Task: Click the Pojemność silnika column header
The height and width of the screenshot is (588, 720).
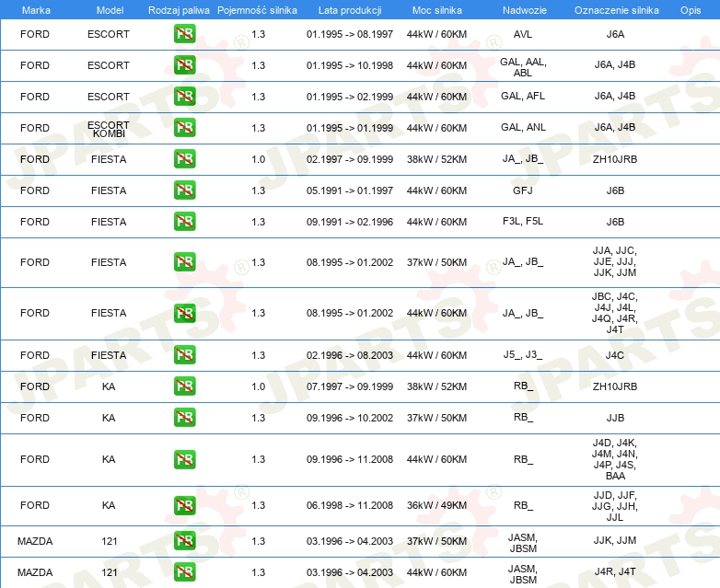Action: pos(257,10)
